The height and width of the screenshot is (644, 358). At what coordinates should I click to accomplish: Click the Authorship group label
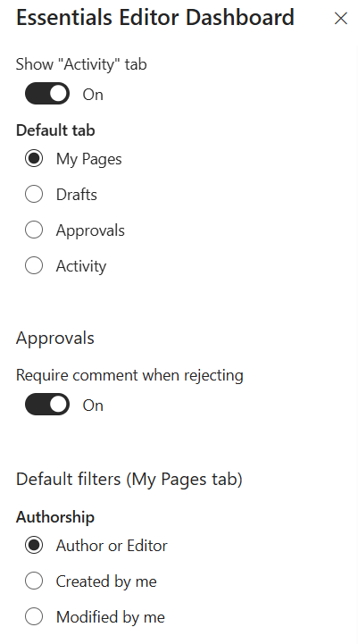55,516
